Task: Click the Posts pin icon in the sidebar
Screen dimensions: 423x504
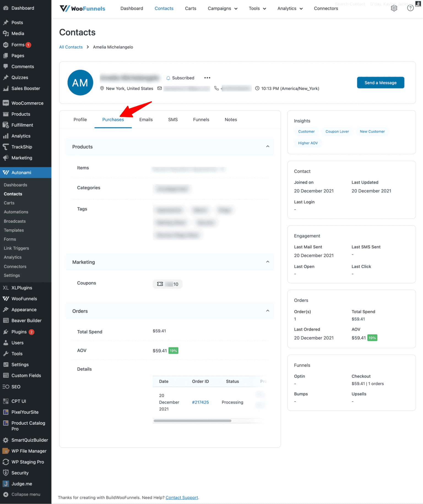Action: tap(6, 23)
